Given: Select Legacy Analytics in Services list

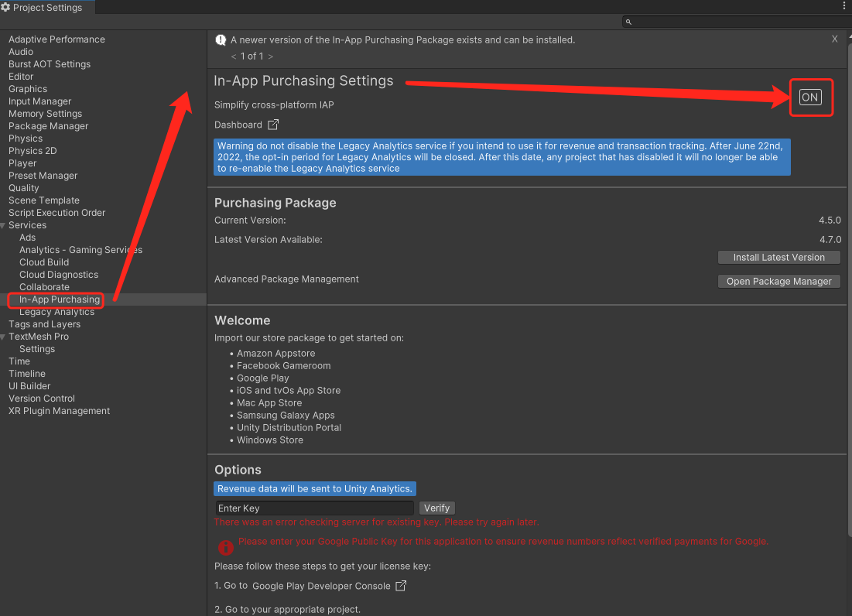Looking at the screenshot, I should 56,312.
